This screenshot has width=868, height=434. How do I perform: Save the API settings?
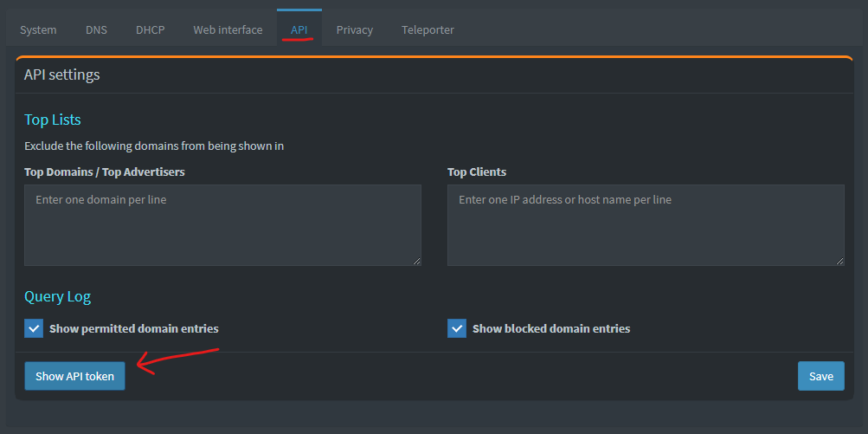click(820, 376)
